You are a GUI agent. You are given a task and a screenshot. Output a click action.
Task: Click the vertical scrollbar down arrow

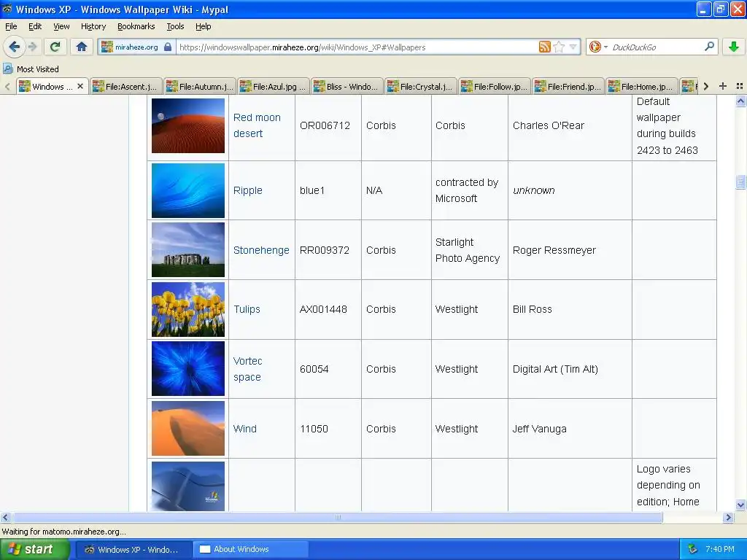pyautogui.click(x=740, y=505)
